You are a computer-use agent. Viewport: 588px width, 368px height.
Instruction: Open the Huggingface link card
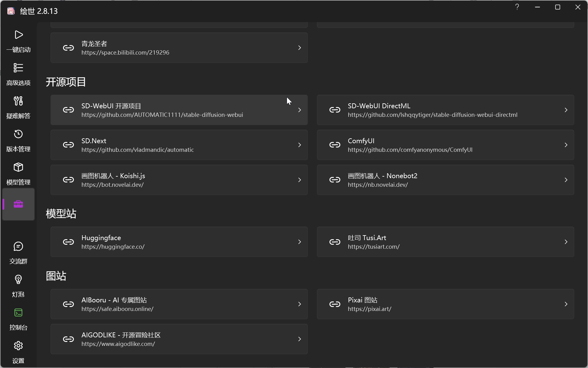[x=179, y=242]
